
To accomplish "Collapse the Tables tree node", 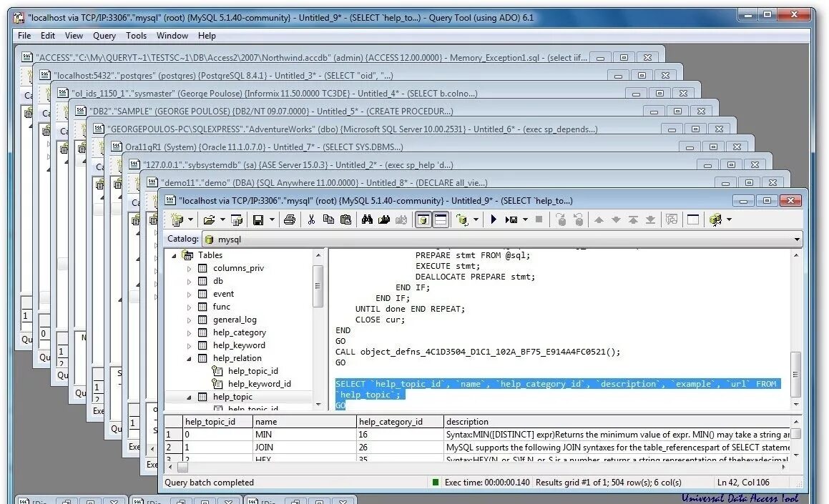I will (174, 255).
